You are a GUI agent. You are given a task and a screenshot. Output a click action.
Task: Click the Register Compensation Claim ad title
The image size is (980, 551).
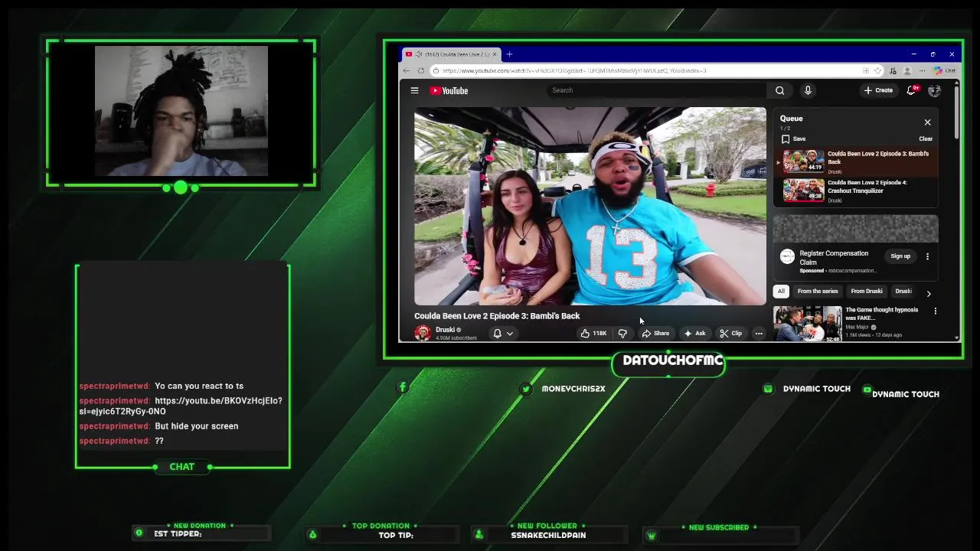834,258
